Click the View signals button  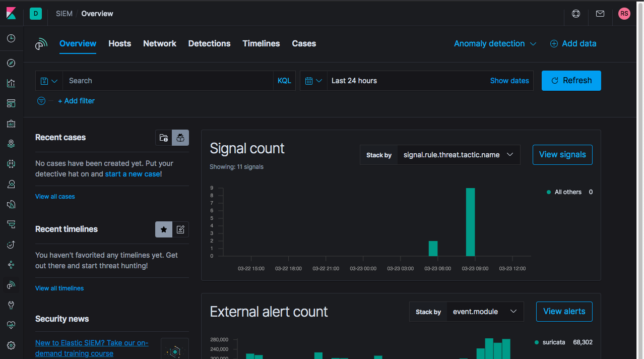[562, 155]
